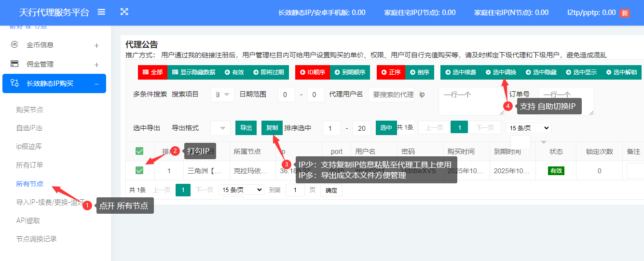Click the red 全部 filter button
Screen dimensions: 644x261
(152, 72)
